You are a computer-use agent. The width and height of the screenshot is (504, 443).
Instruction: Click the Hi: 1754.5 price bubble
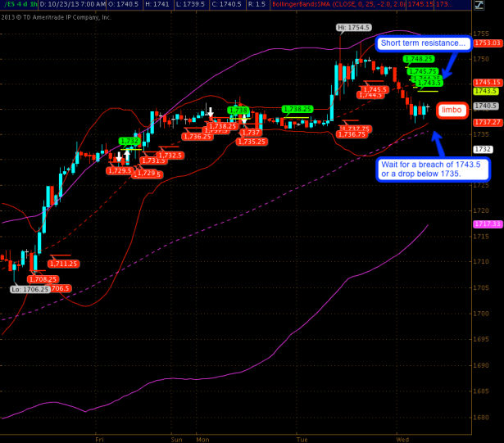coord(352,28)
